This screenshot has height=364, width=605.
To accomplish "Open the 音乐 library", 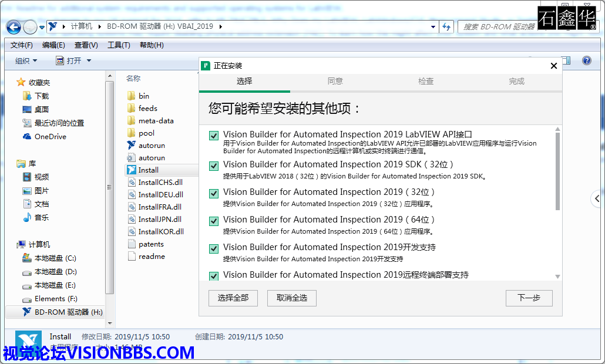I will pos(36,217).
